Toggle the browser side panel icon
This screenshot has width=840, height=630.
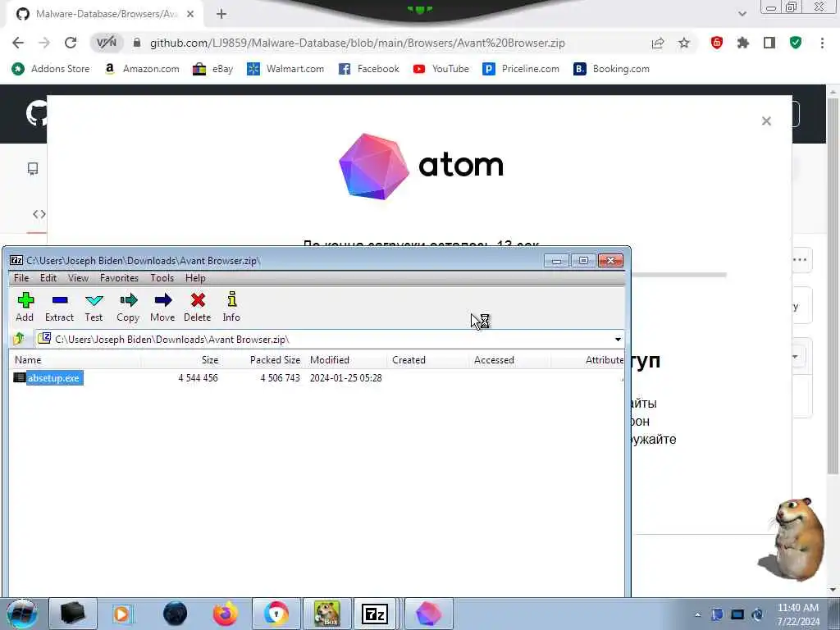click(x=769, y=43)
